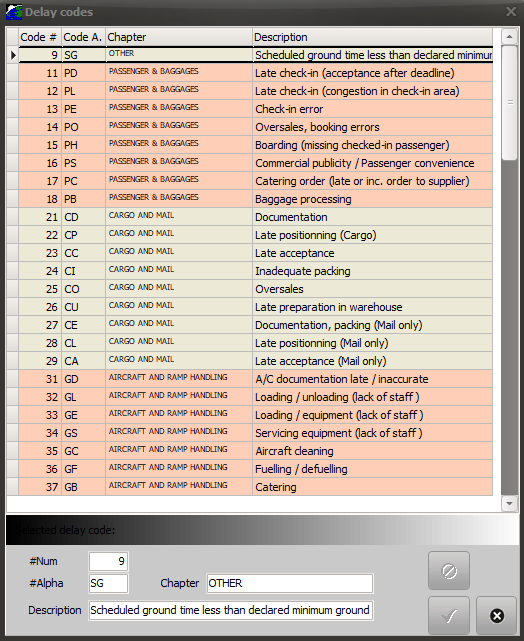524x641 pixels.
Task: Click the Chapter field containing OTHER
Action: (290, 583)
